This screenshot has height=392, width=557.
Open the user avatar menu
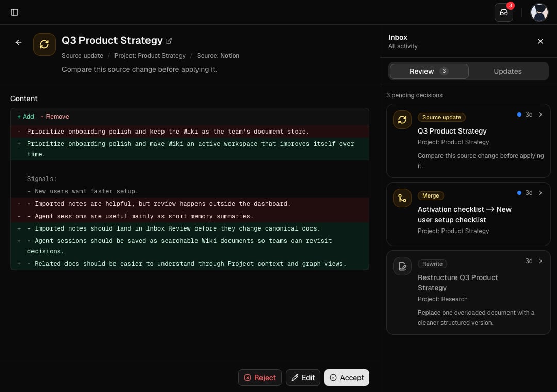pyautogui.click(x=539, y=12)
